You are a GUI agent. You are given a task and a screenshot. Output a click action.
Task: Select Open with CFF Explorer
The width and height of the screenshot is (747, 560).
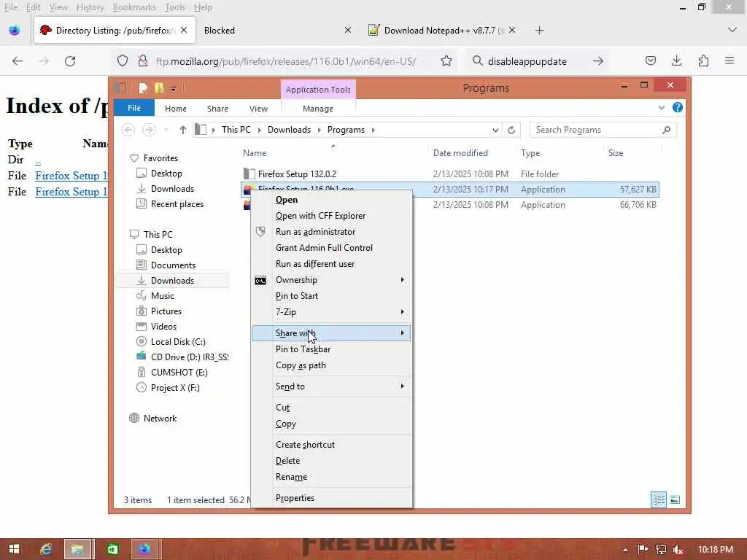point(331,216)
